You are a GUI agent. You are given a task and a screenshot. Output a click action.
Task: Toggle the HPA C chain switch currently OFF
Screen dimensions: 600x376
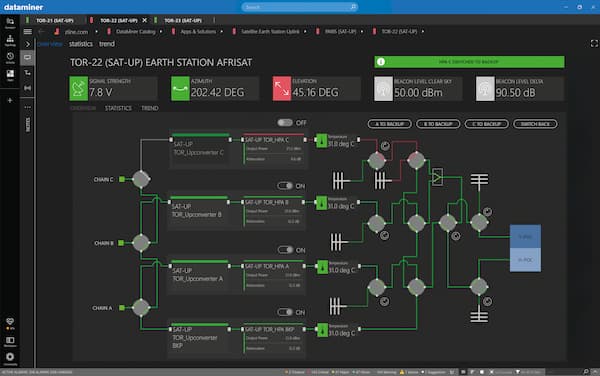[x=285, y=122]
